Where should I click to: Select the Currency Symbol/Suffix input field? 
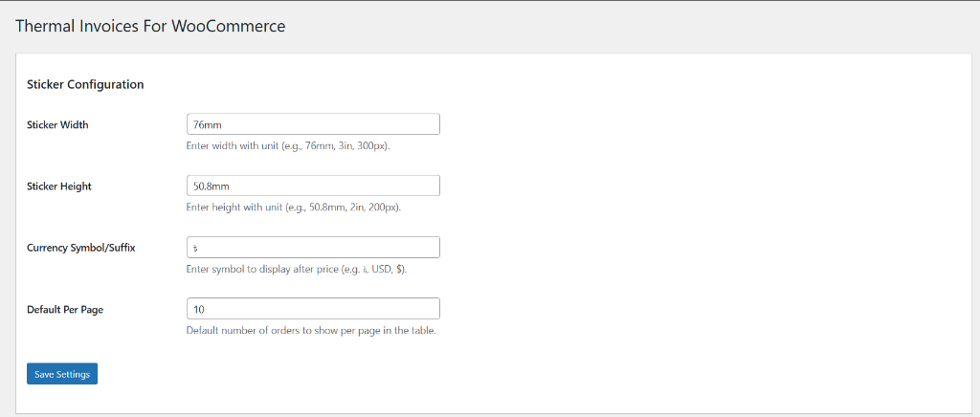click(x=313, y=247)
